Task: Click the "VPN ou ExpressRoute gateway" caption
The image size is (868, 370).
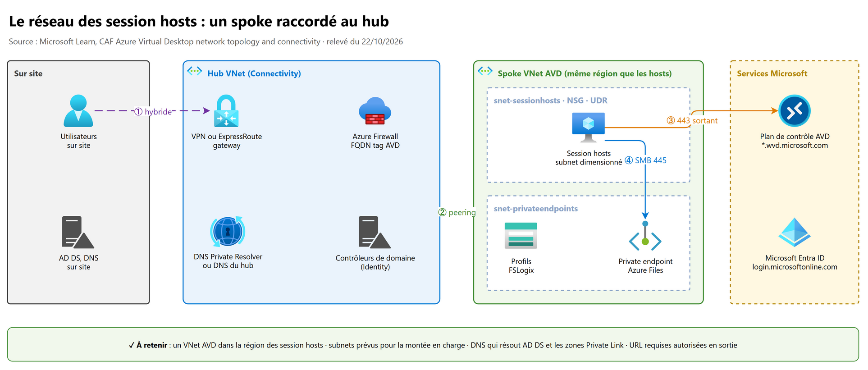Action: tap(226, 141)
